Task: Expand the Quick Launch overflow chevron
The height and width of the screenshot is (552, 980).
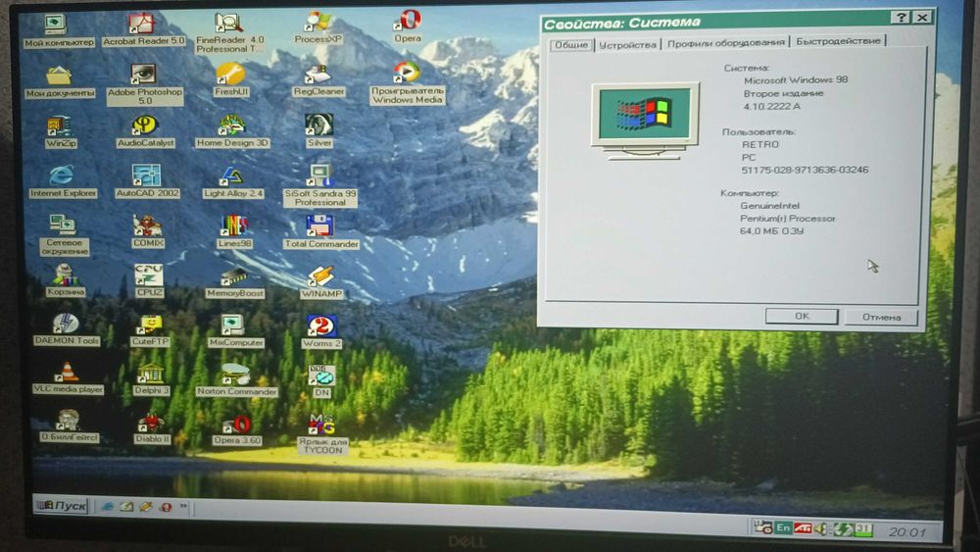Action: click(x=184, y=506)
